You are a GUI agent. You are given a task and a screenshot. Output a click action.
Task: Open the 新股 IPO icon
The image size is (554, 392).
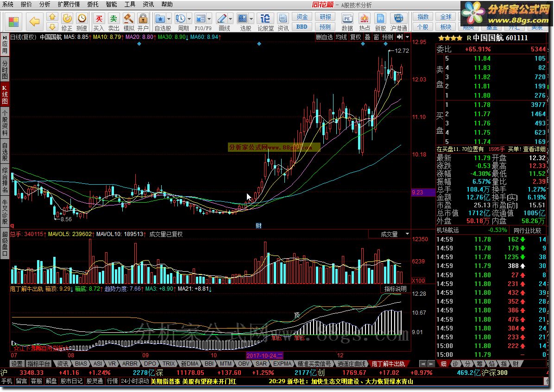coord(380,18)
